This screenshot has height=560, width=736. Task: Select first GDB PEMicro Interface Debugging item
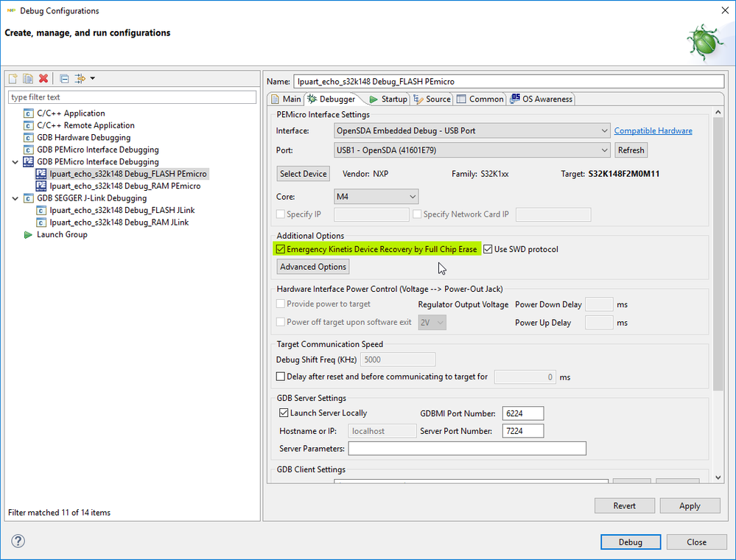pyautogui.click(x=98, y=150)
